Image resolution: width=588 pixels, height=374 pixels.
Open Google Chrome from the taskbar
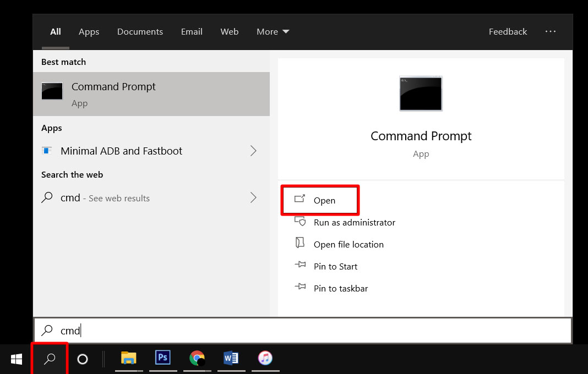point(197,358)
